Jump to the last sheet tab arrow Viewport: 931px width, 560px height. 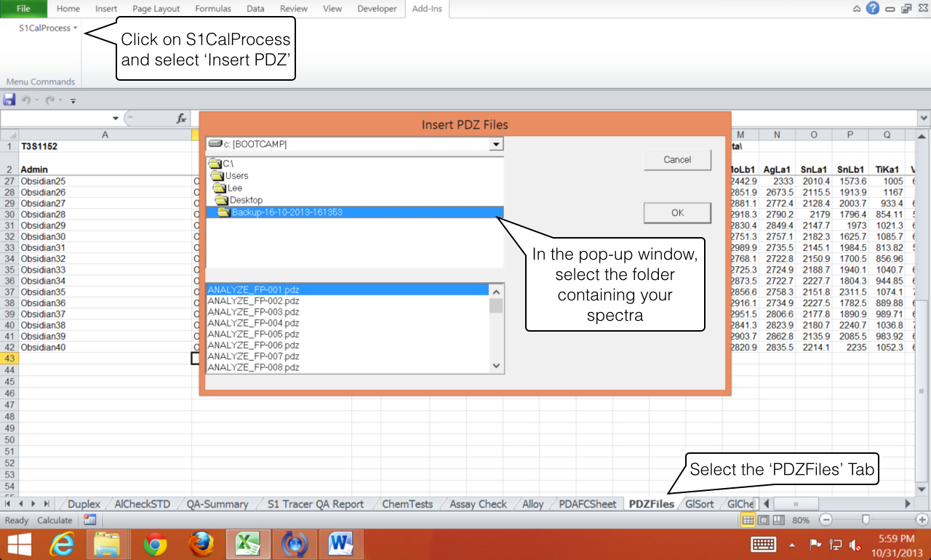click(x=47, y=504)
